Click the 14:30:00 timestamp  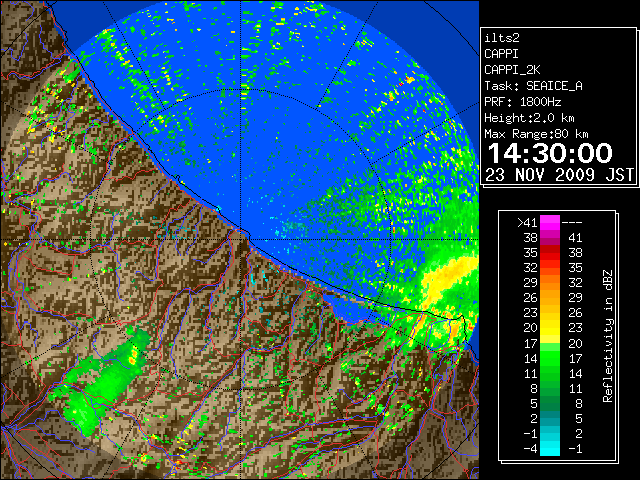coord(550,153)
